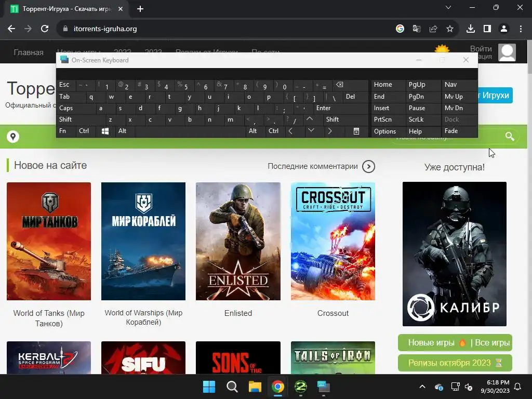This screenshot has height=399, width=532.
Task: Open the Crossout game cover
Action: (333, 241)
